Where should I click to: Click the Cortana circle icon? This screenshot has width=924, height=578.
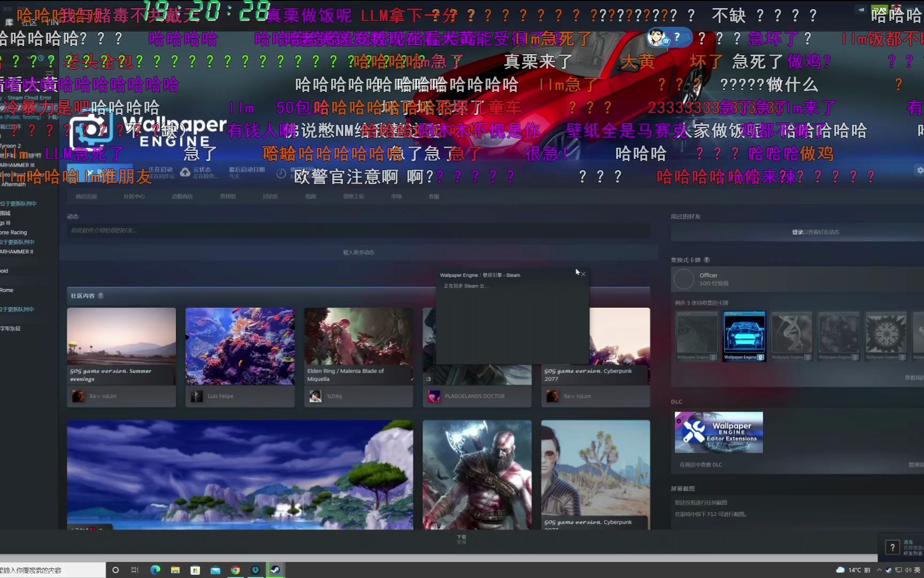(115, 570)
